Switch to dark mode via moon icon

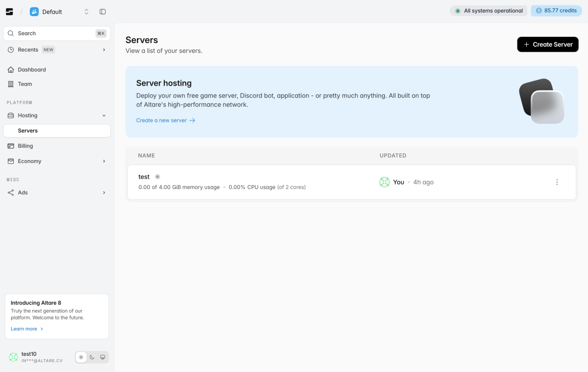pyautogui.click(x=91, y=357)
